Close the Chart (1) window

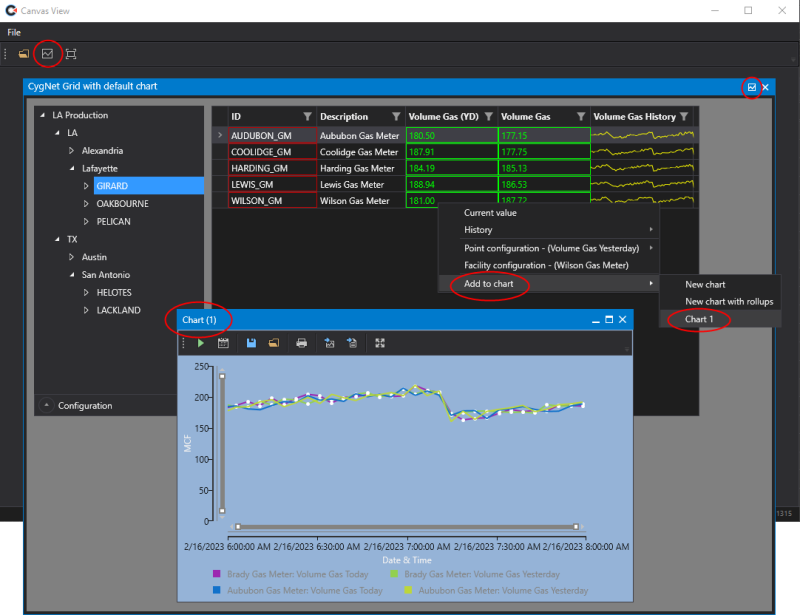622,319
